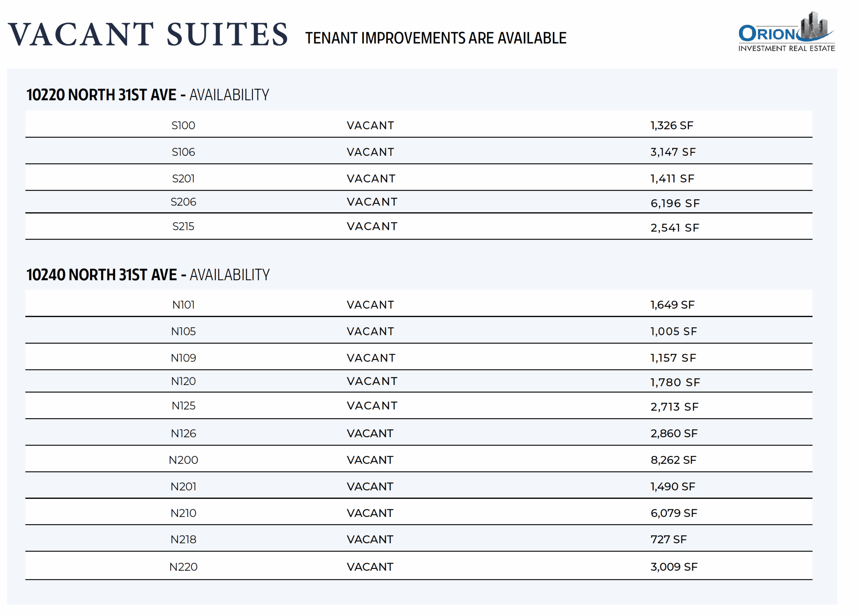Select the 1,411 SF size for S201

[x=672, y=179]
